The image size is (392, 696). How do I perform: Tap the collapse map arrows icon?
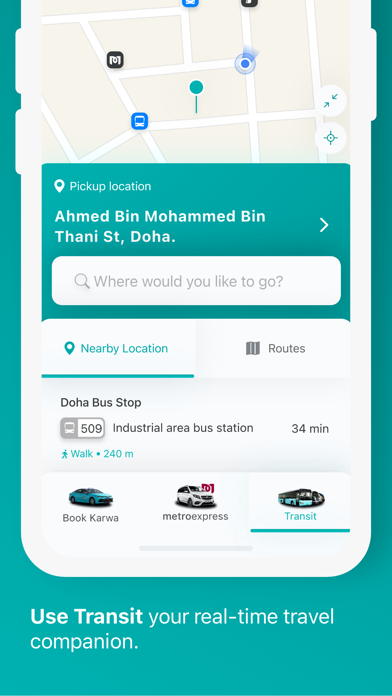point(330,101)
